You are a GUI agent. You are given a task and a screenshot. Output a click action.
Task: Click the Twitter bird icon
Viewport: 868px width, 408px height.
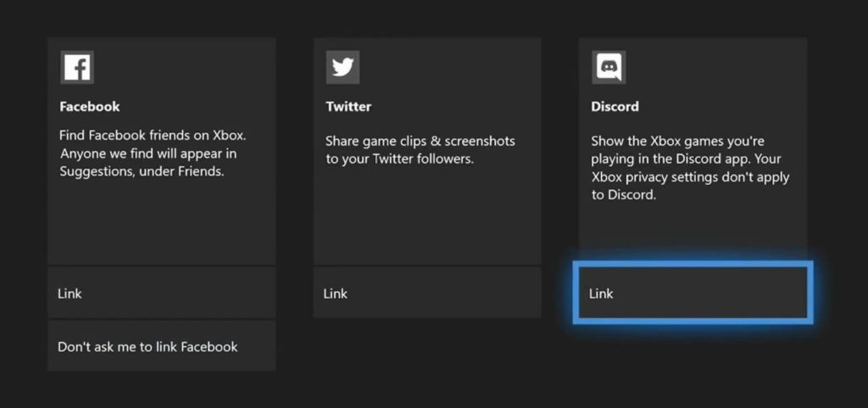tap(342, 68)
